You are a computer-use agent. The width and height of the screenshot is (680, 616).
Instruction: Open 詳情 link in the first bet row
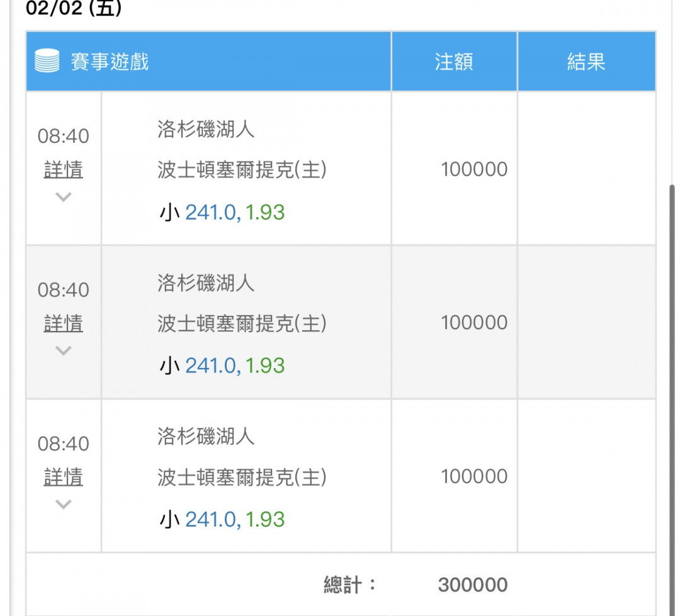64,169
